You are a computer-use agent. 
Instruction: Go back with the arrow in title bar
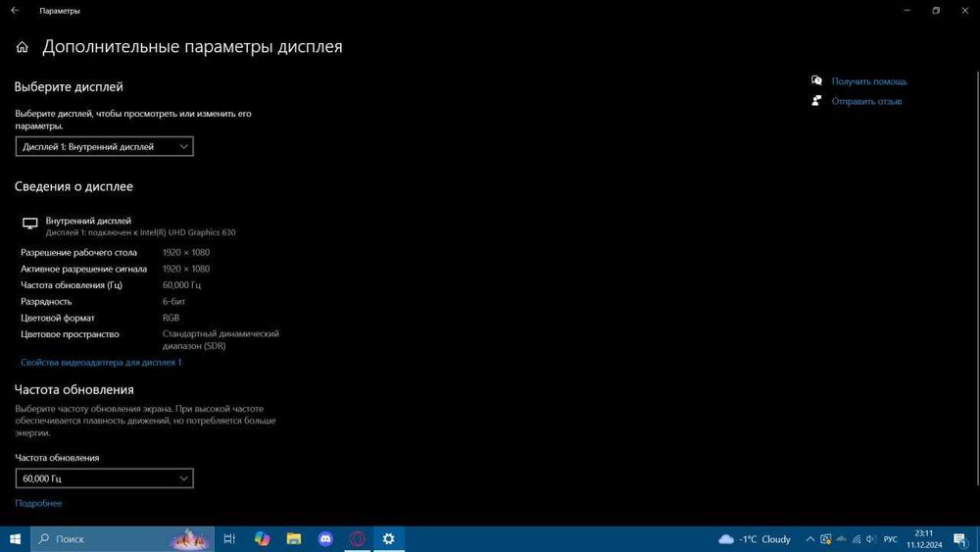(15, 10)
